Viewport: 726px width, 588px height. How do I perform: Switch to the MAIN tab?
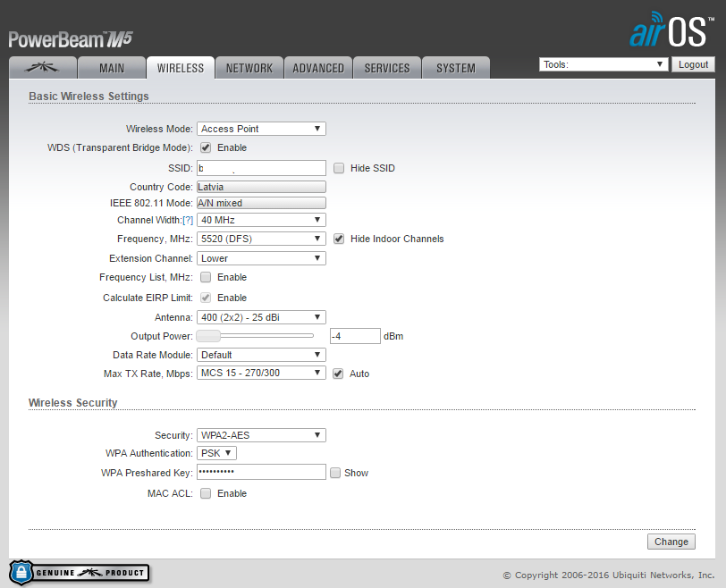click(x=112, y=68)
